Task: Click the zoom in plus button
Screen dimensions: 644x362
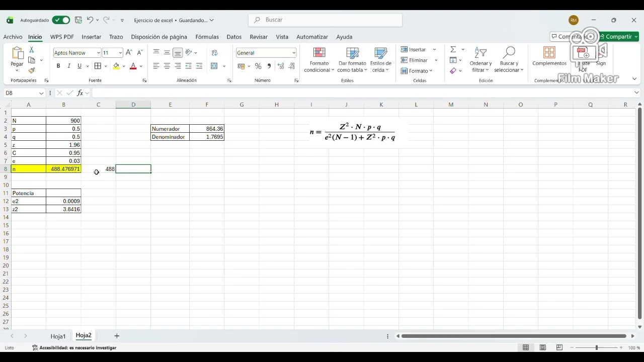Action: tap(621, 347)
